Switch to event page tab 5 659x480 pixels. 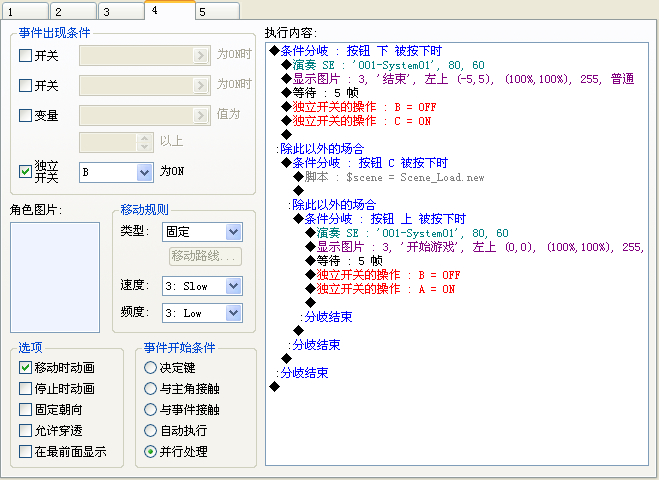click(x=218, y=11)
